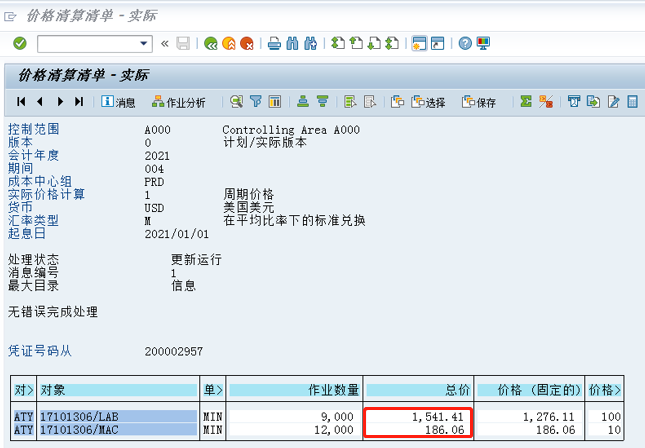
Task: Click total price cell 186.06
Action: click(x=444, y=430)
